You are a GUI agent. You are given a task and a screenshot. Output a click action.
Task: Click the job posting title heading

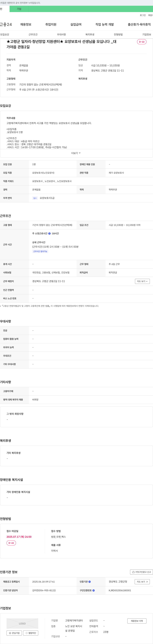coord(62,44)
